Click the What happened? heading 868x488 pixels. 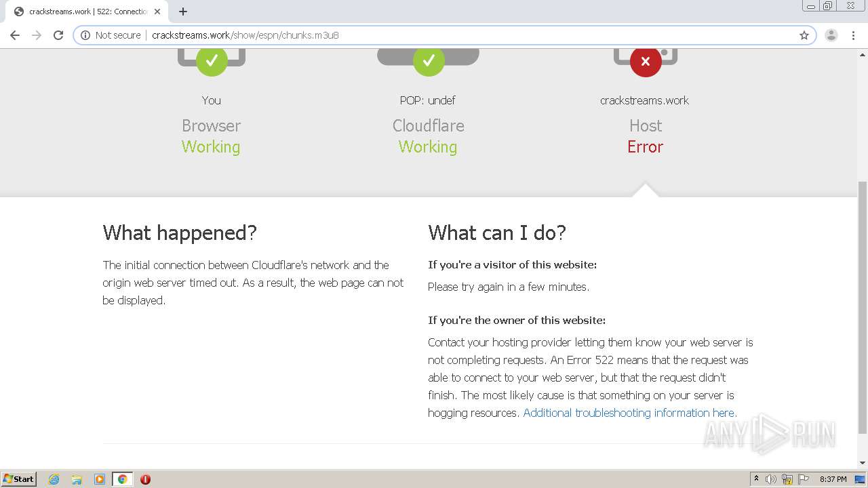click(180, 232)
